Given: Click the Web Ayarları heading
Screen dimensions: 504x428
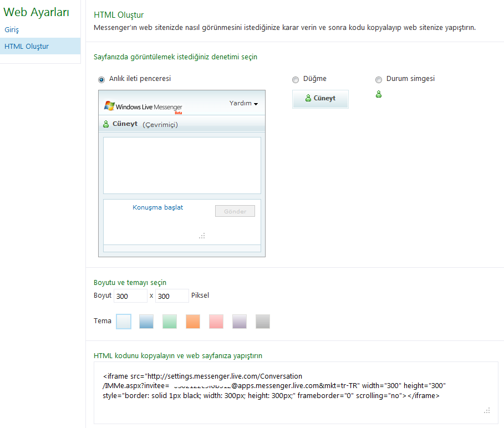Looking at the screenshot, I should pos(37,12).
